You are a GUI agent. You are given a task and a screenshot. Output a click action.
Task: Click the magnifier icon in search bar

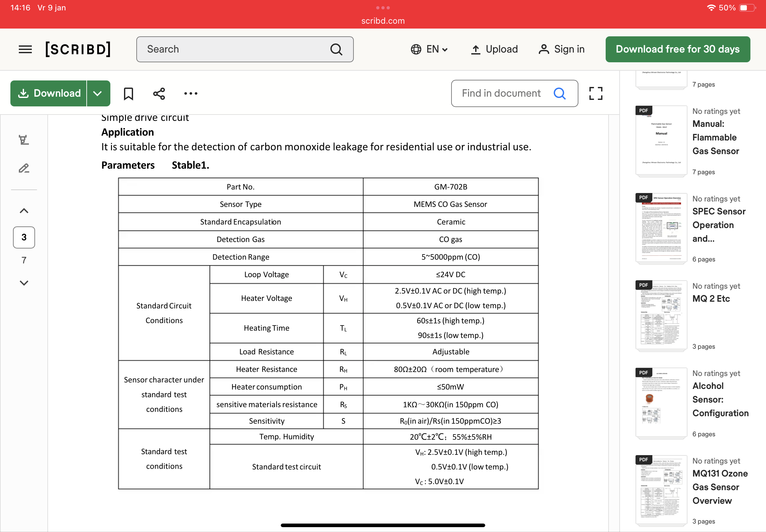click(336, 49)
